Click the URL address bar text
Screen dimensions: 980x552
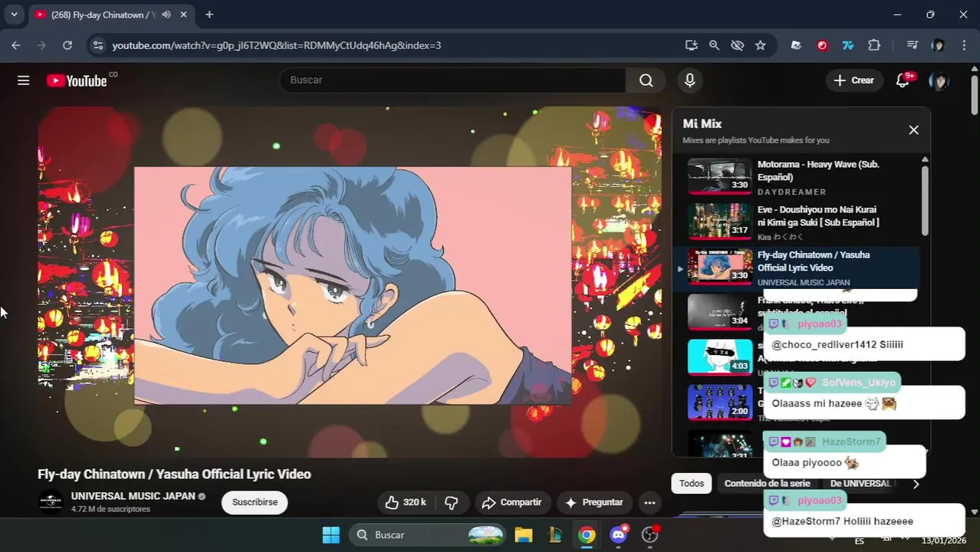point(276,45)
